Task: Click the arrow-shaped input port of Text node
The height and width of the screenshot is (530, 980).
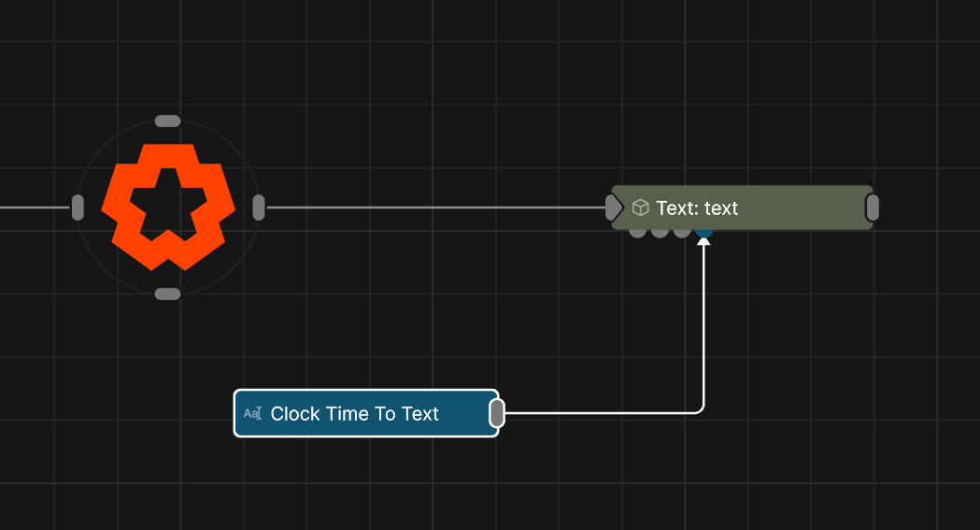Action: pos(613,208)
